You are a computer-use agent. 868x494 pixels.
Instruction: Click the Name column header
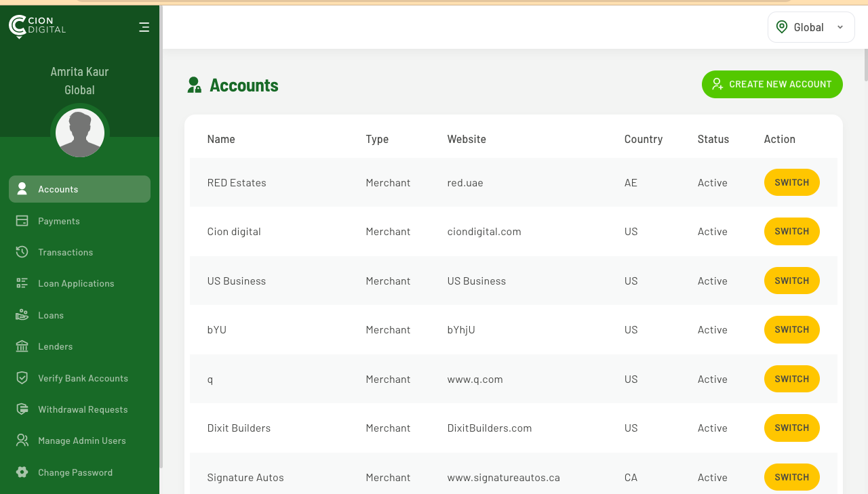click(221, 139)
